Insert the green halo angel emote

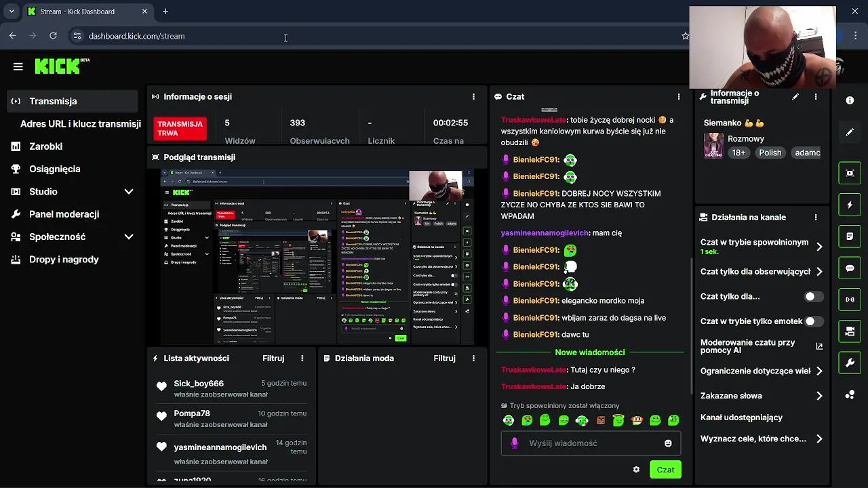tap(618, 420)
